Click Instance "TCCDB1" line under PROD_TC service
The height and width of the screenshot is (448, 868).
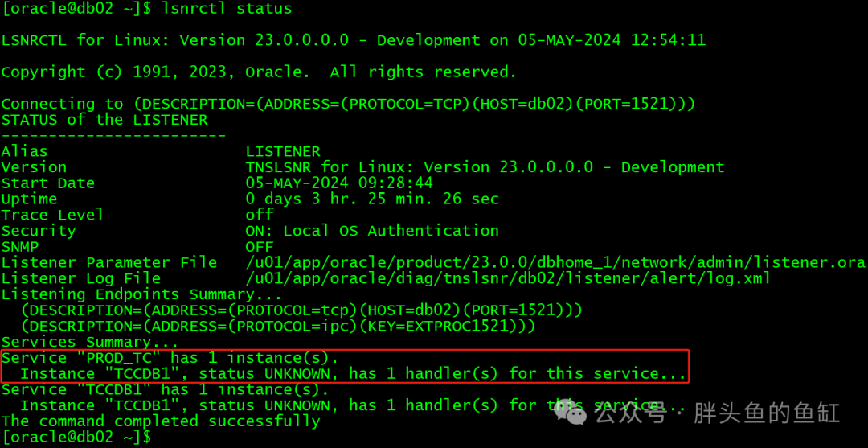point(353,374)
